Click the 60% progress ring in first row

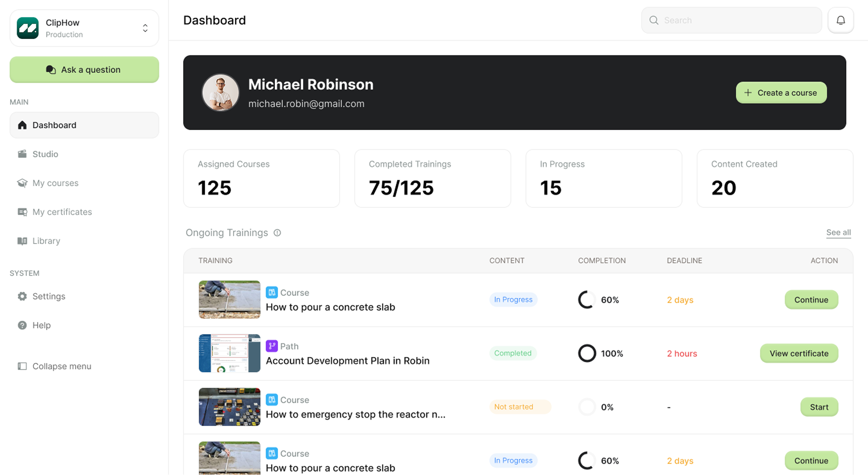click(x=587, y=300)
